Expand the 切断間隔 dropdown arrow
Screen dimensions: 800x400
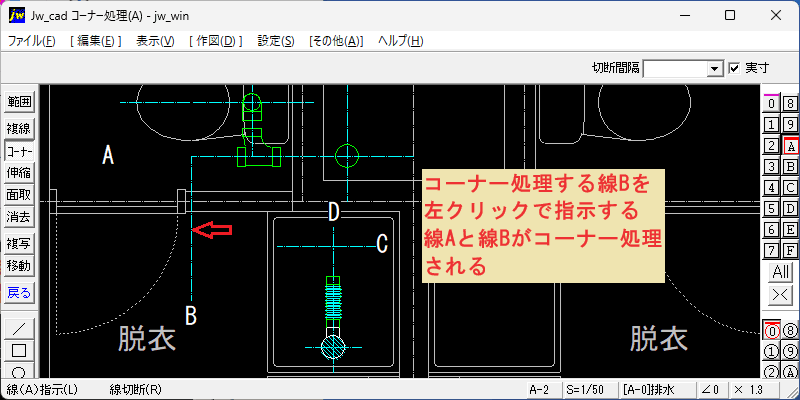[715, 68]
